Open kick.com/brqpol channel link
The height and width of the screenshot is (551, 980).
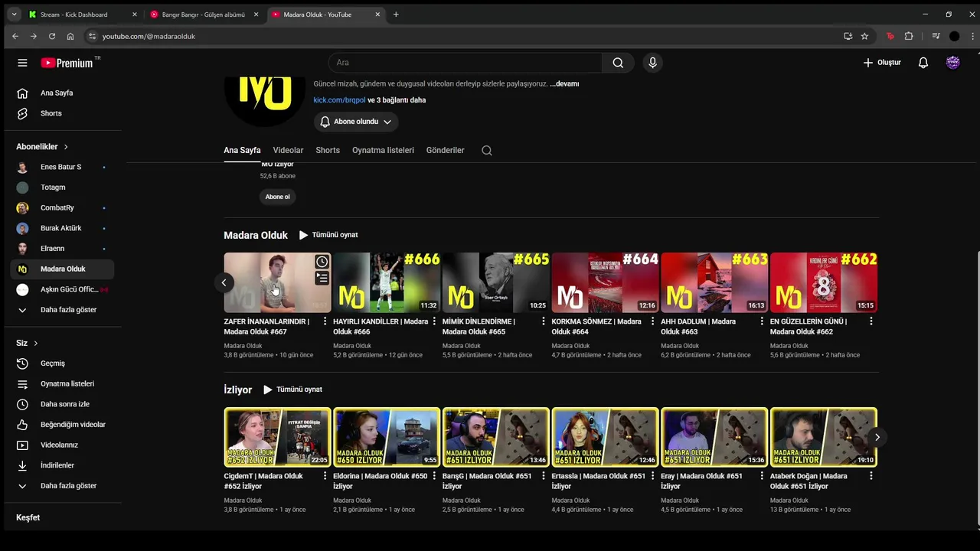[x=339, y=100]
